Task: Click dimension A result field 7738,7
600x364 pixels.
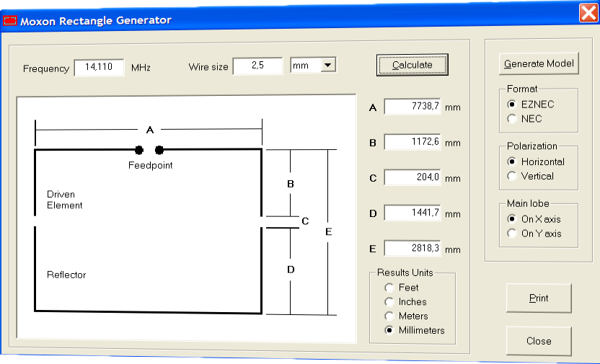Action: point(412,106)
